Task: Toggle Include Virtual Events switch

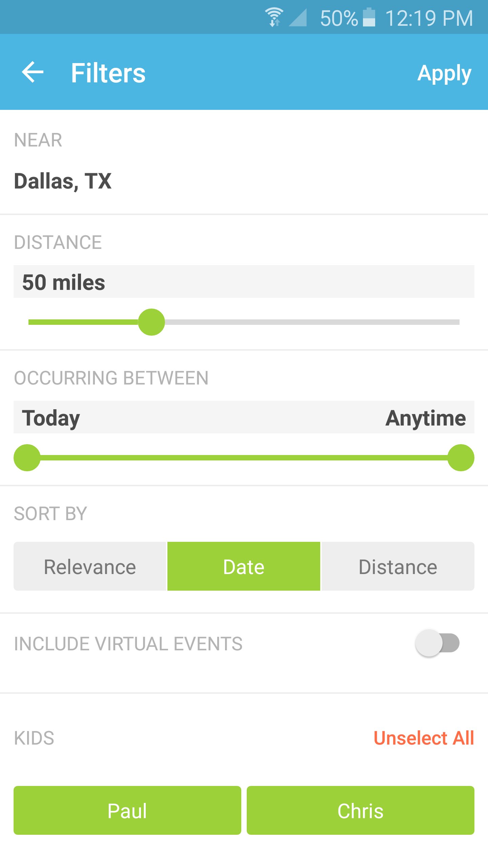Action: click(x=437, y=643)
